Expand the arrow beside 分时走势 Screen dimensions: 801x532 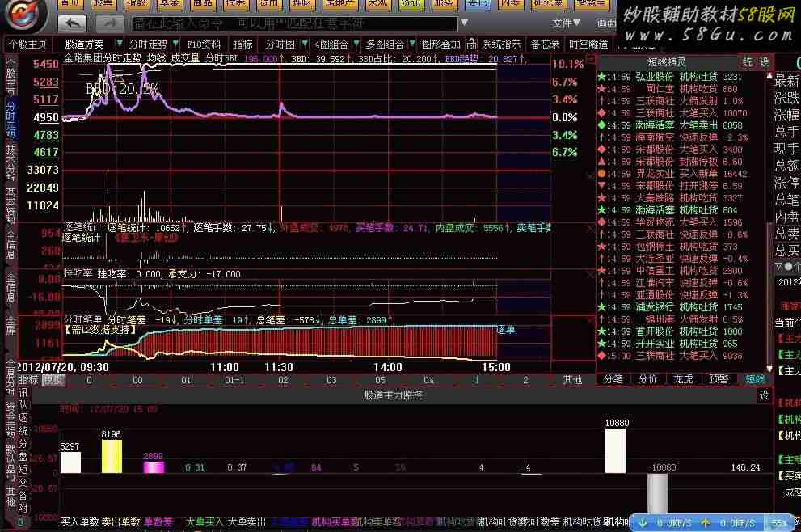tap(175, 44)
